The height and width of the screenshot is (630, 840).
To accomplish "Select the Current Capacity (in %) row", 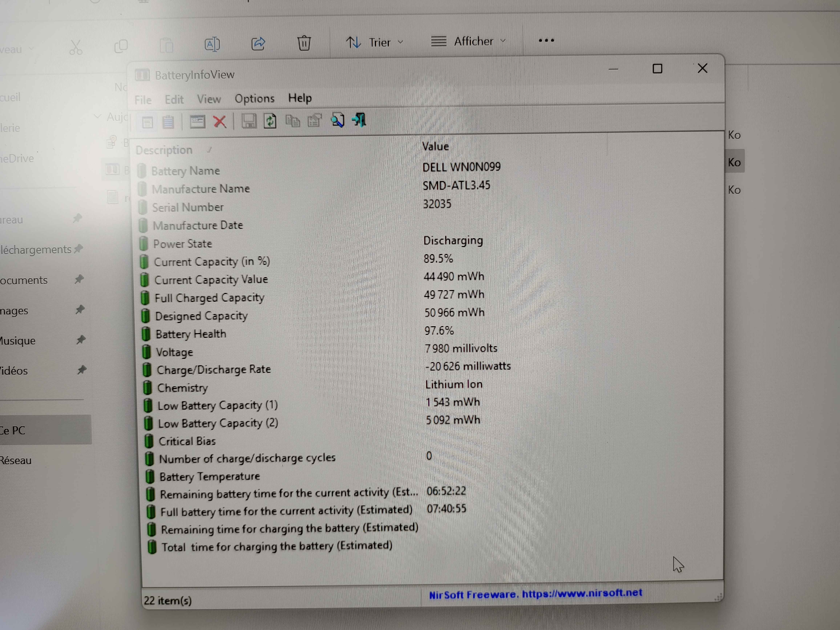I will (x=296, y=261).
